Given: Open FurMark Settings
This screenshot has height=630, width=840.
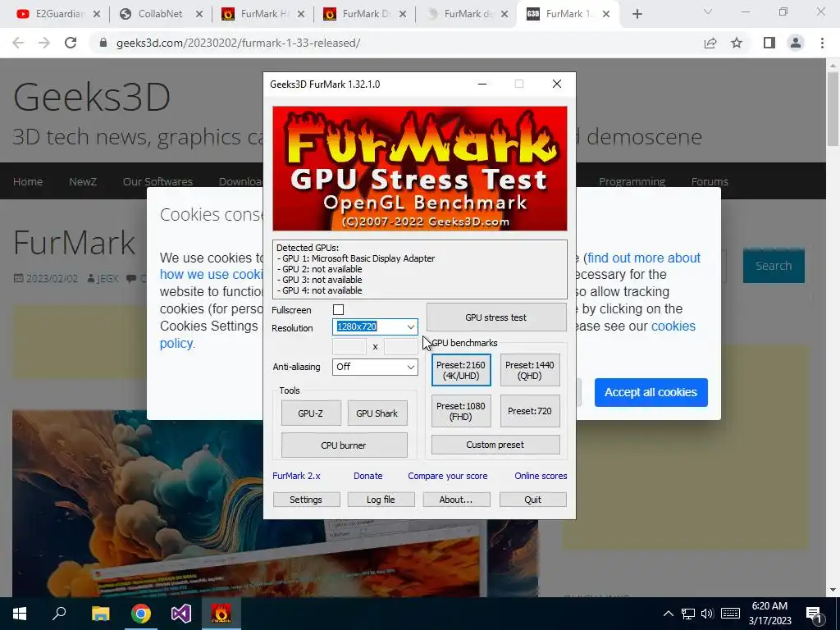Looking at the screenshot, I should click(306, 500).
